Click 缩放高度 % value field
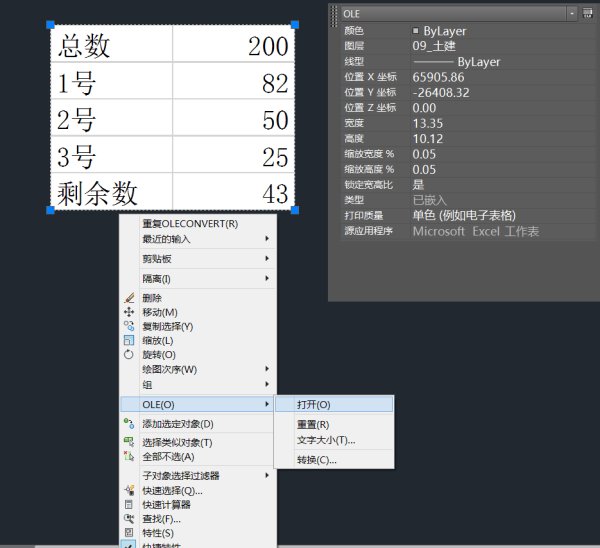The image size is (600, 548). coord(503,169)
